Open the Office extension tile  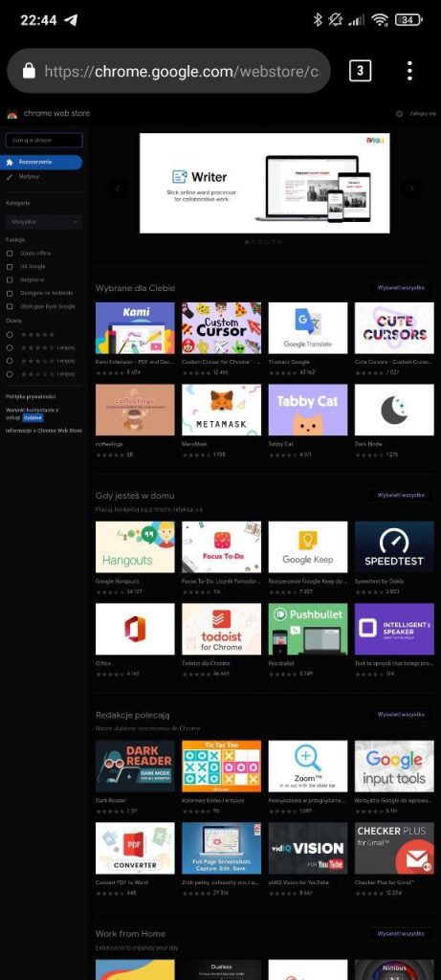coord(135,629)
